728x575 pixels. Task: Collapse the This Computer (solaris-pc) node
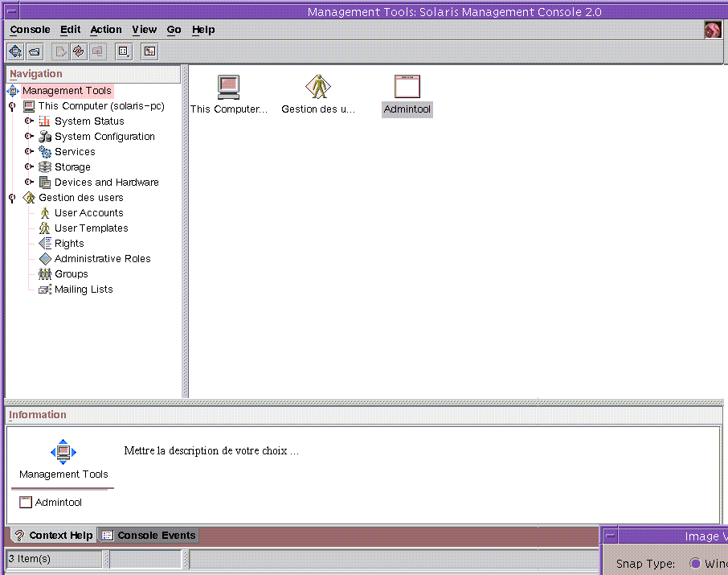click(x=13, y=106)
